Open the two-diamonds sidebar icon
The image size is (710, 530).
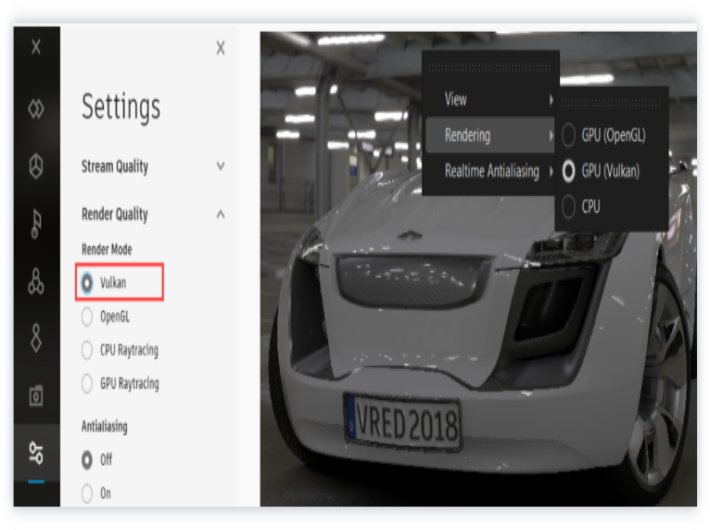[36, 109]
